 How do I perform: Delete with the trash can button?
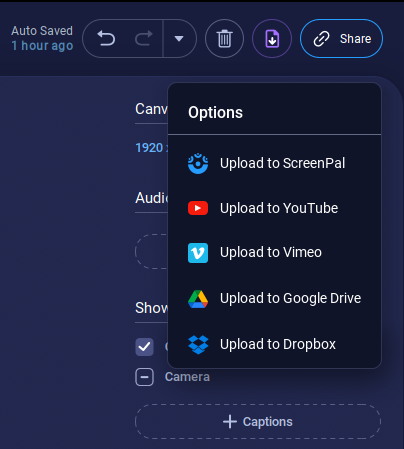tap(224, 39)
